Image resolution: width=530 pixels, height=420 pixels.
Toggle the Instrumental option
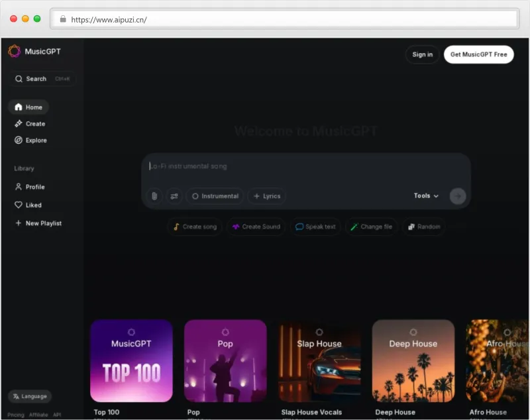(215, 196)
